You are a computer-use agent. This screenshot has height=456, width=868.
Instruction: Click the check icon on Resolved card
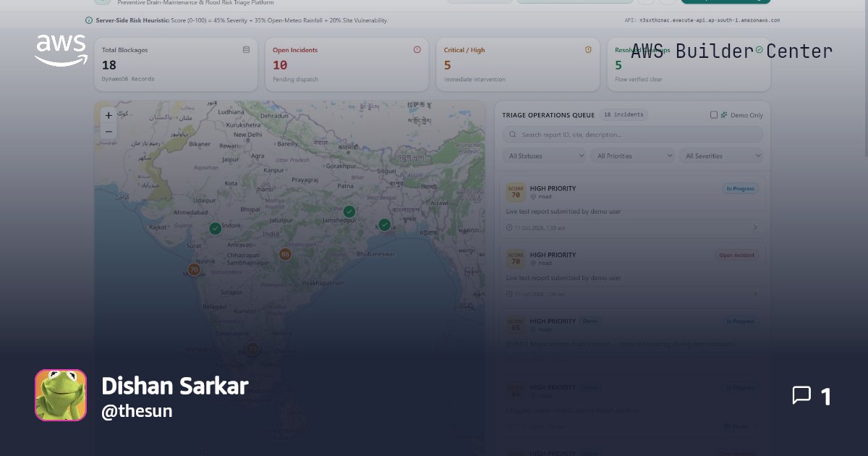pos(759,50)
